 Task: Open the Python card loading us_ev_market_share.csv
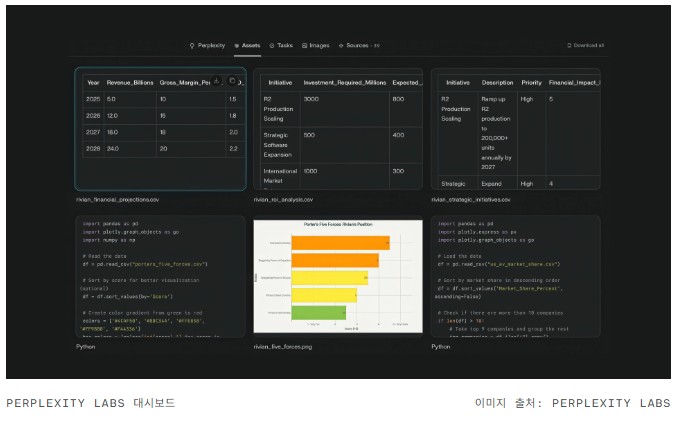point(516,277)
